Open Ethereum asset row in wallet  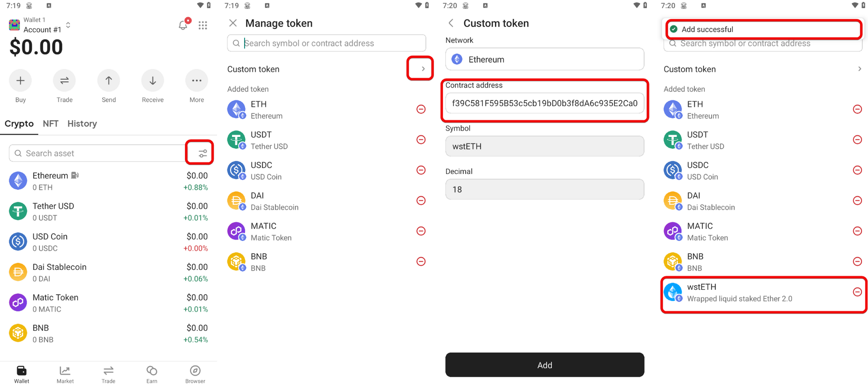point(108,181)
